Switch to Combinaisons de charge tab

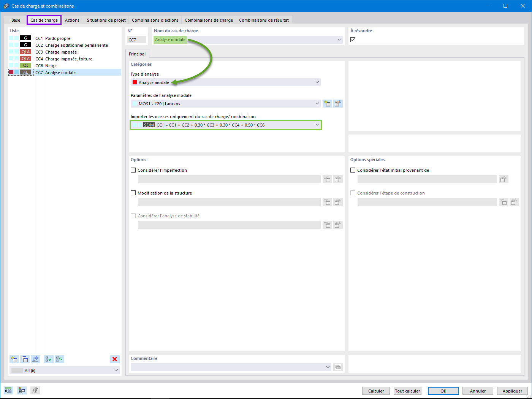(x=209, y=20)
